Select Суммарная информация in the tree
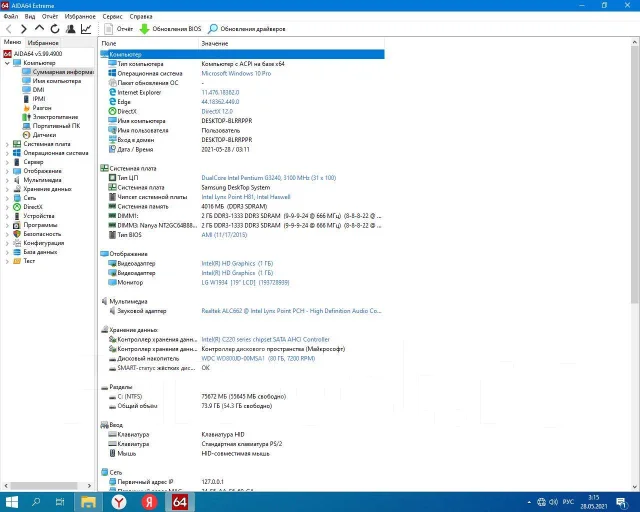Screen dimensions: 640x512 pyautogui.click(x=58, y=72)
